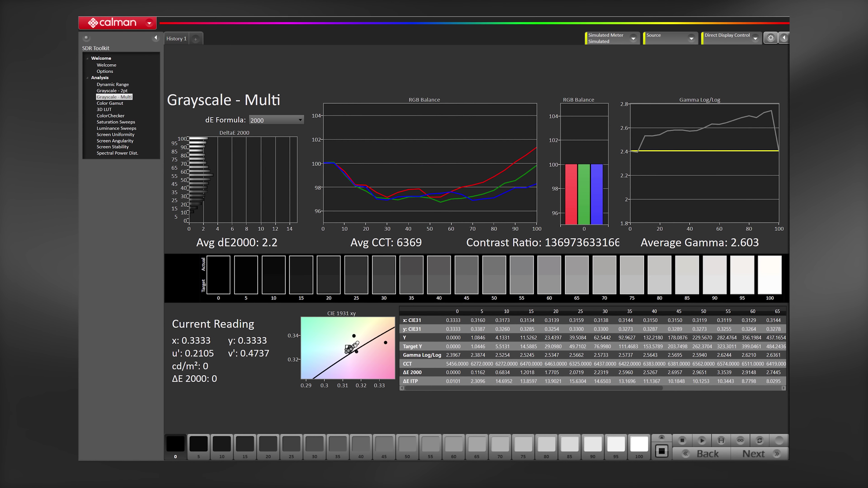Screen dimensions: 868x488
Task: Click the Avg dE2000: 2.2 readout
Action: (236, 242)
